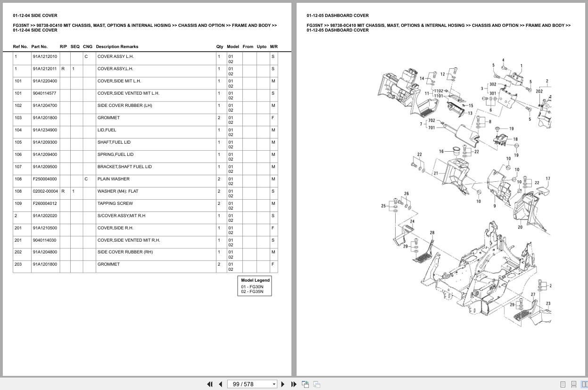Click part number 91A1210500

[x=45, y=228]
